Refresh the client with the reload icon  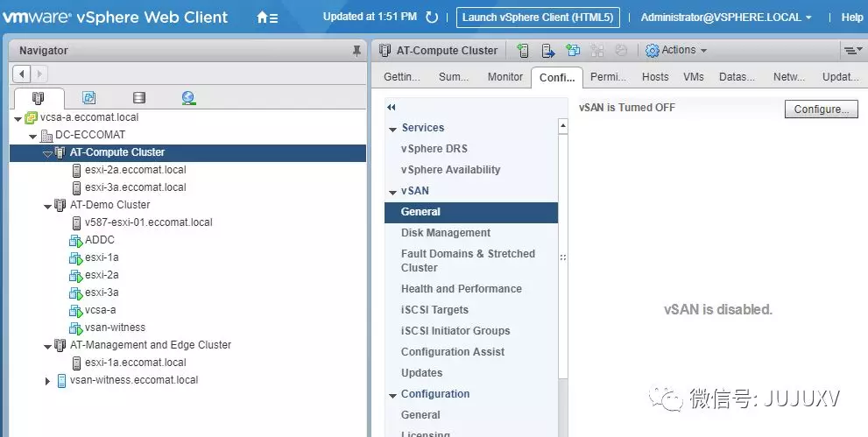(x=432, y=18)
